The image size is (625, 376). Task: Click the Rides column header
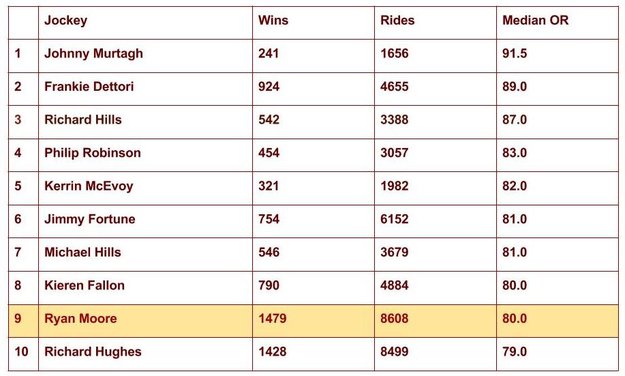[435, 23]
